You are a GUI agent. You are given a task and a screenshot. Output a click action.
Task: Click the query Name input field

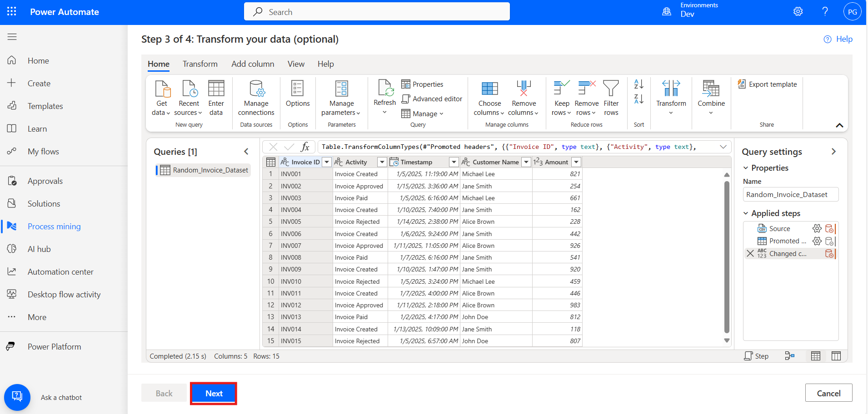pyautogui.click(x=790, y=195)
